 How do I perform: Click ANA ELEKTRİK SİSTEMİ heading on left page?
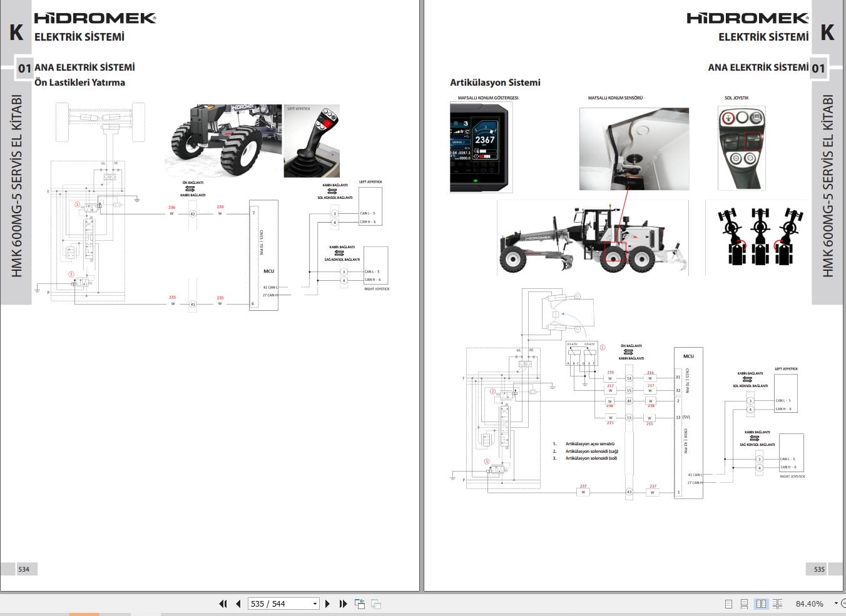84,67
